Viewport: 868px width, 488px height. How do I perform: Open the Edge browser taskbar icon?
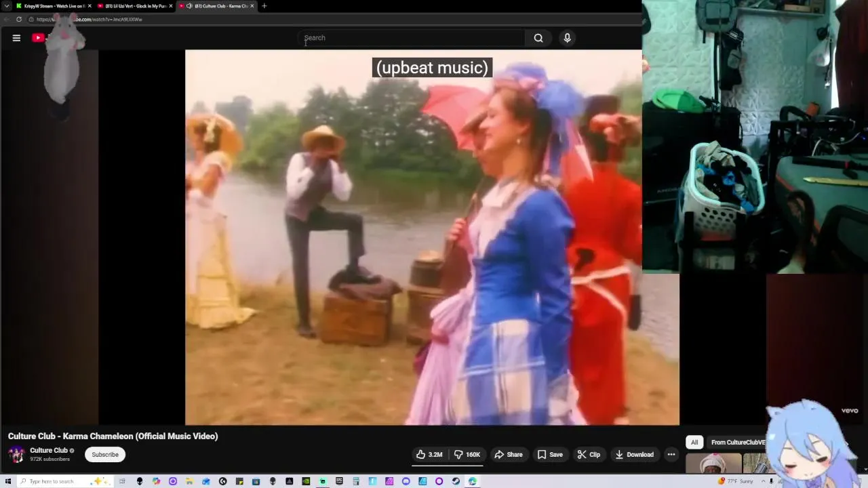click(472, 481)
